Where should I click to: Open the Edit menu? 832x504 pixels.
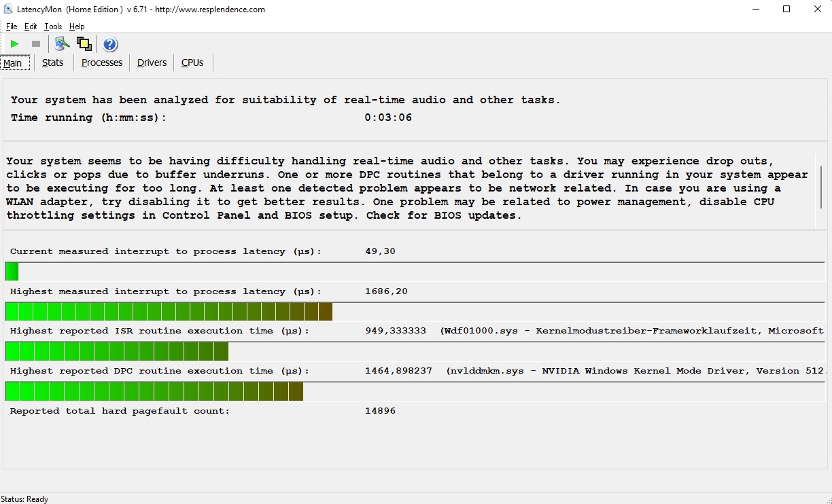pyautogui.click(x=31, y=26)
